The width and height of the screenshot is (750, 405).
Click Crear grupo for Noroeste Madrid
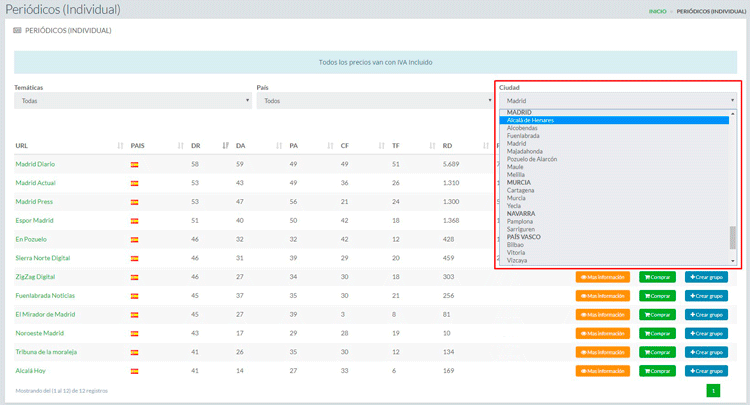coord(706,334)
